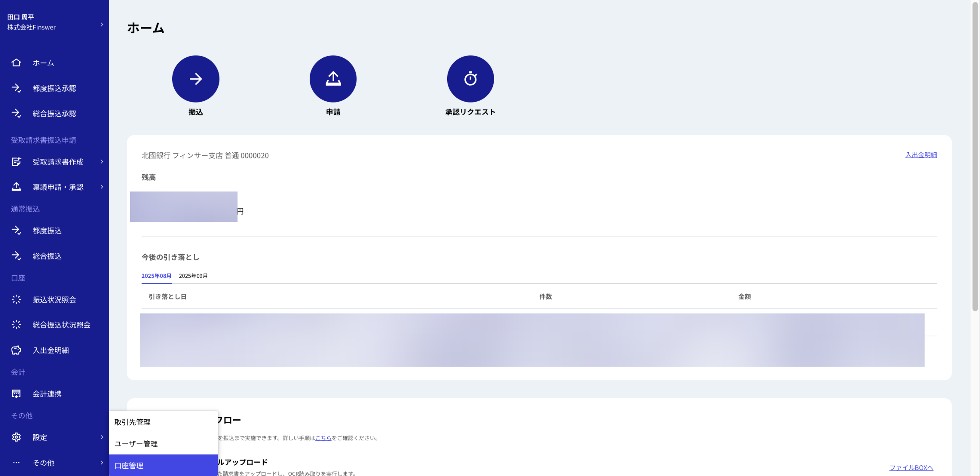Expand the 受取請求書作成 submenu chevron
Screen dimensions: 980x476
pyautogui.click(x=102, y=162)
